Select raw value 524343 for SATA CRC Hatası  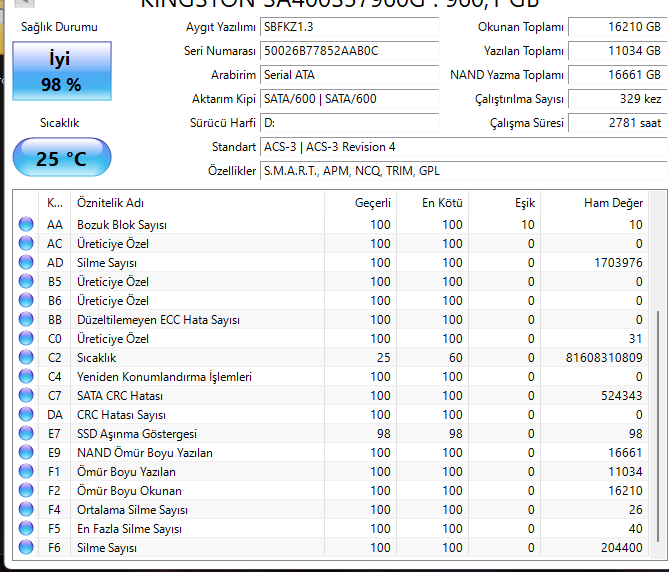click(x=622, y=395)
